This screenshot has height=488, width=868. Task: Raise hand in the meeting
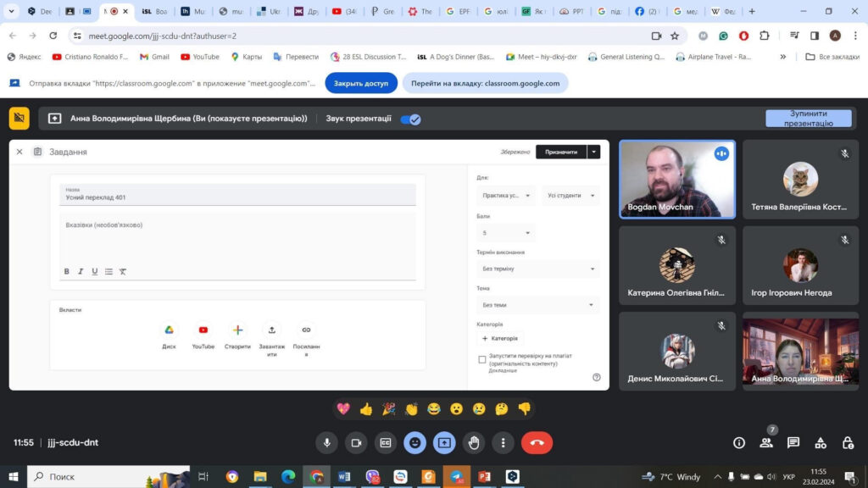(474, 442)
